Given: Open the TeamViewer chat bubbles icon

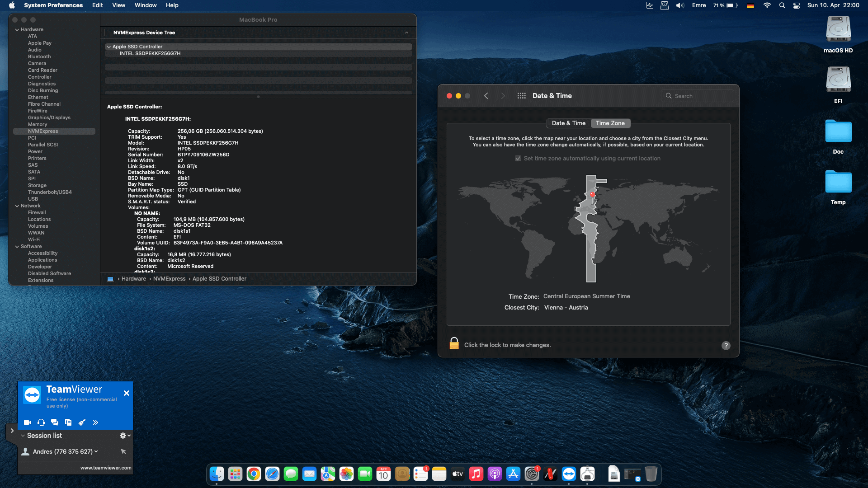Looking at the screenshot, I should 55,422.
